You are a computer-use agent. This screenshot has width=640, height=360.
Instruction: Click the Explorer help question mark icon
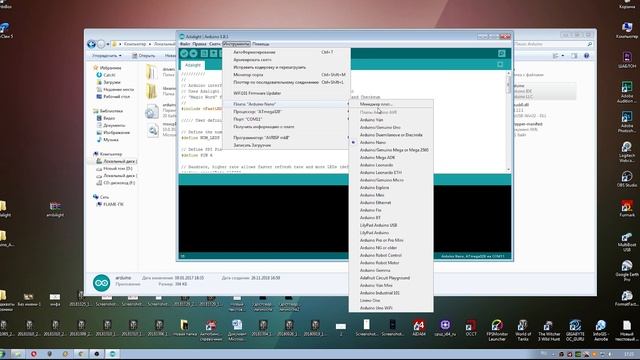click(587, 56)
